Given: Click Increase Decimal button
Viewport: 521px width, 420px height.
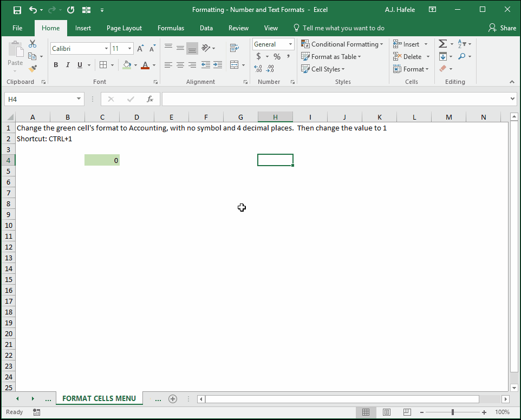Looking at the screenshot, I should 258,69.
